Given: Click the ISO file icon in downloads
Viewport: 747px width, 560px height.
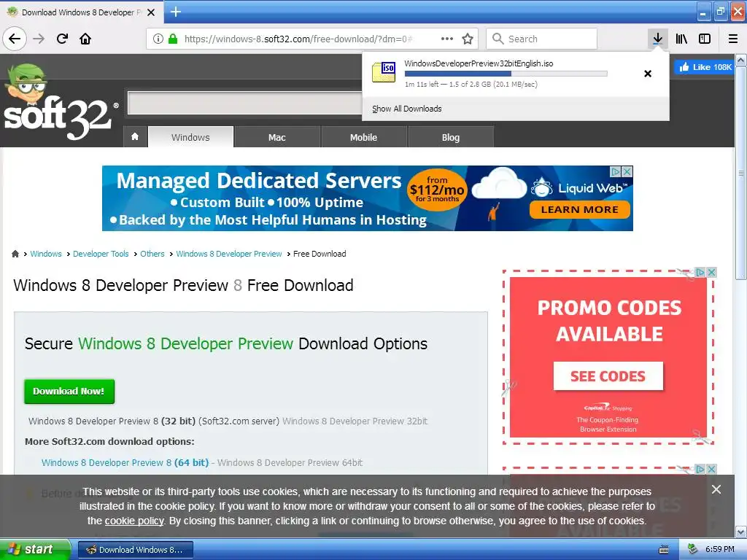Looking at the screenshot, I should [384, 72].
